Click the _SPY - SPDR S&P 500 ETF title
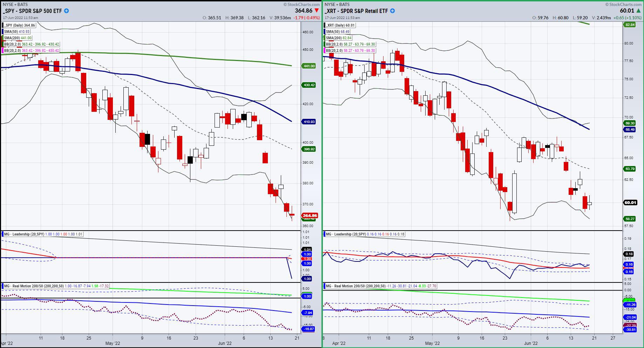 (x=33, y=11)
